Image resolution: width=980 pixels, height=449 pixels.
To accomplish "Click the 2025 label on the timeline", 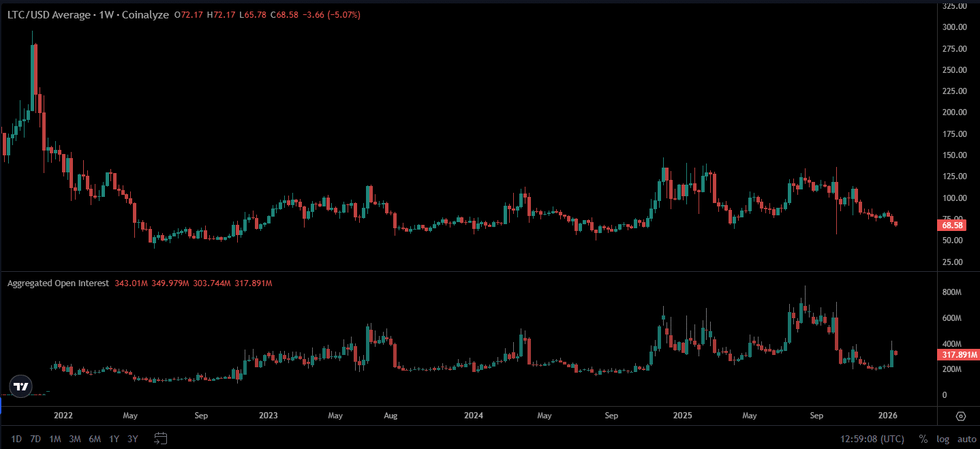I will (682, 416).
